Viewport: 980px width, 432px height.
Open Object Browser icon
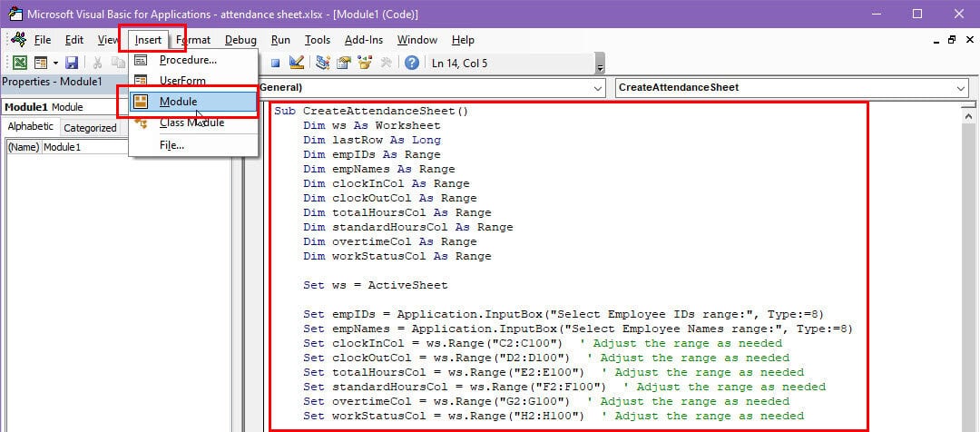pyautogui.click(x=365, y=63)
